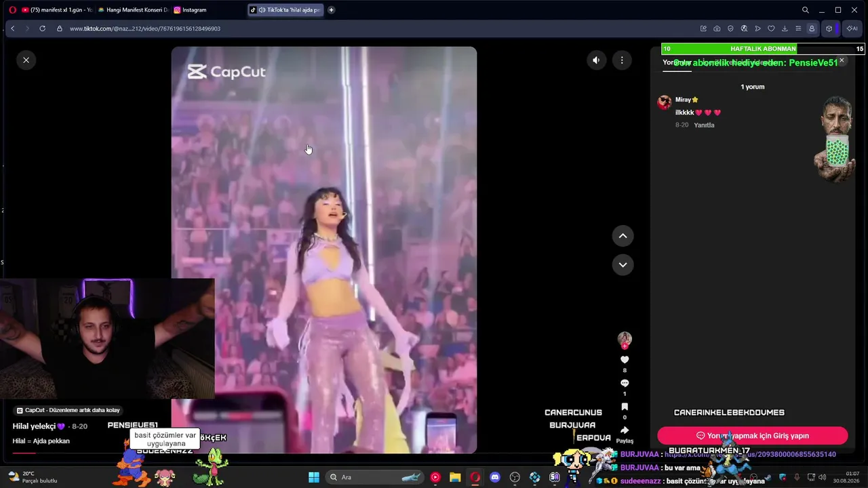Screen dimensions: 868x488
Task: Save the video with the bookmark icon
Action: click(x=625, y=407)
